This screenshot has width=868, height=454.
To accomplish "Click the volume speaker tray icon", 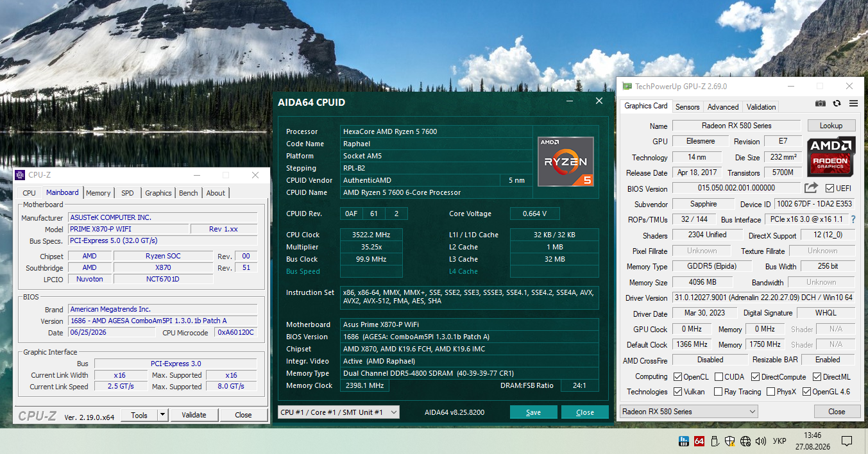I will (761, 441).
